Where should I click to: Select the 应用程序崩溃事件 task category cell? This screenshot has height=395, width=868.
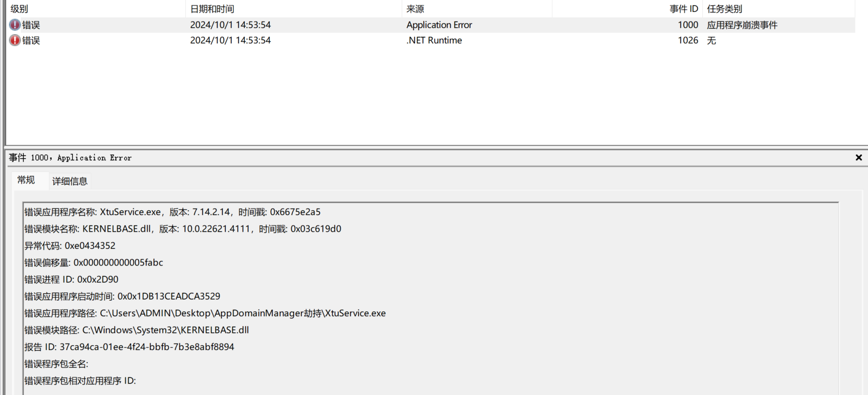(x=742, y=25)
